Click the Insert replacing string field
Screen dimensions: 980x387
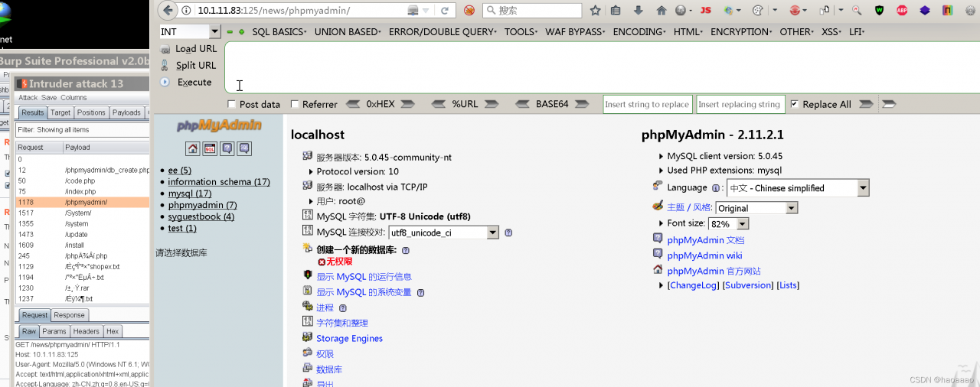point(740,104)
